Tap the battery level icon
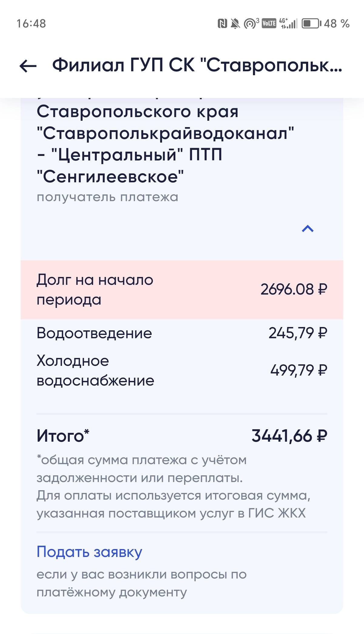Viewport: 364px width, 634px height. (x=311, y=23)
